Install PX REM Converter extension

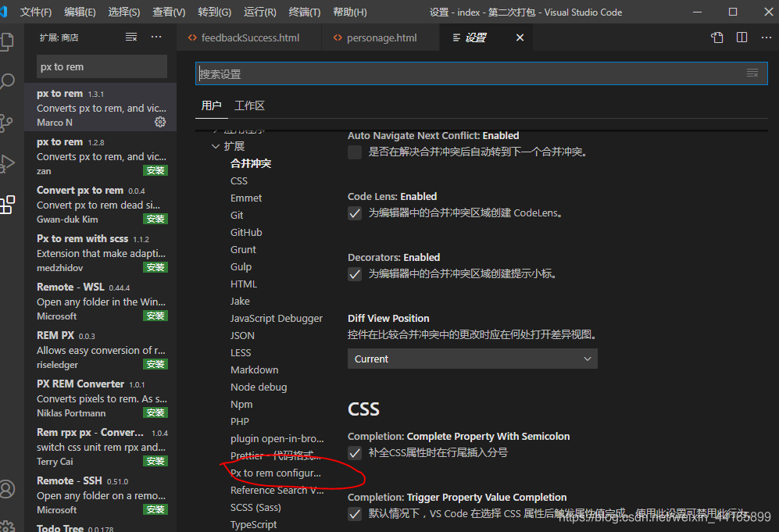pyautogui.click(x=155, y=412)
